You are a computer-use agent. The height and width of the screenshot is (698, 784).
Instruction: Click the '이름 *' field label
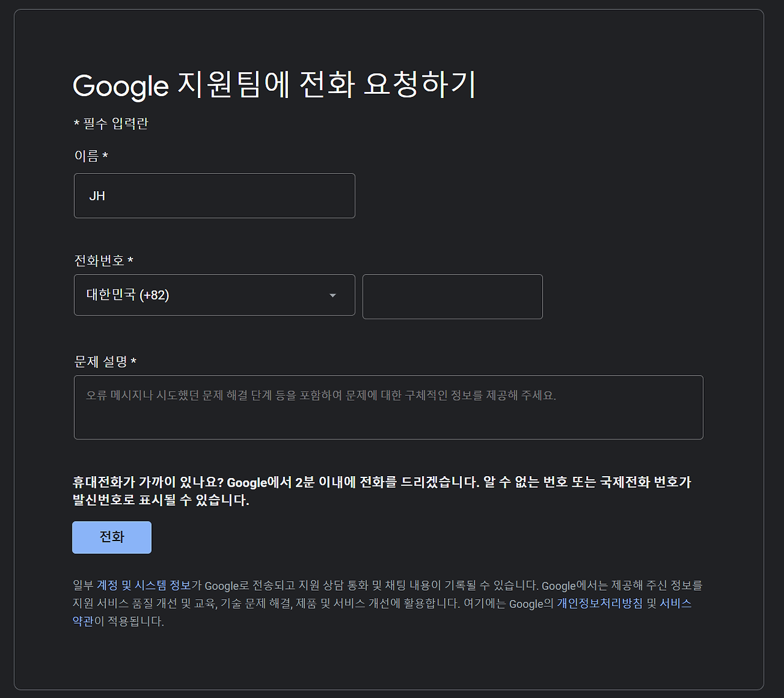[x=91, y=156]
